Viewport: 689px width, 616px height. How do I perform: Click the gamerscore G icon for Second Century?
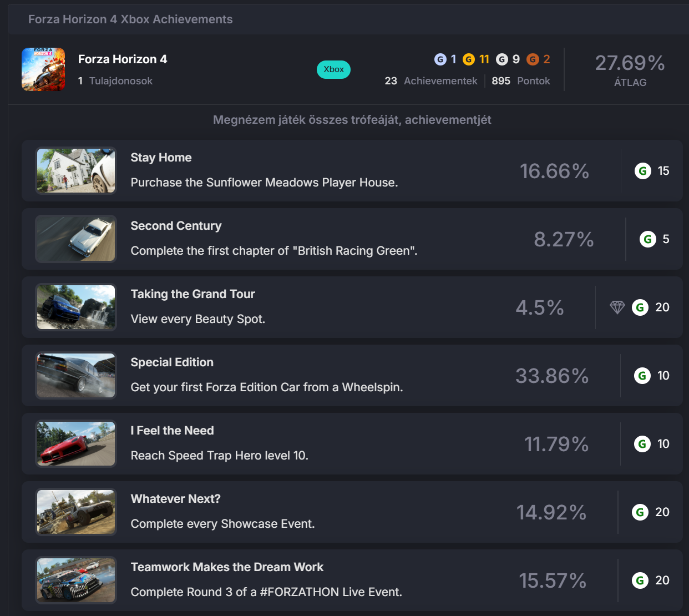pos(647,239)
